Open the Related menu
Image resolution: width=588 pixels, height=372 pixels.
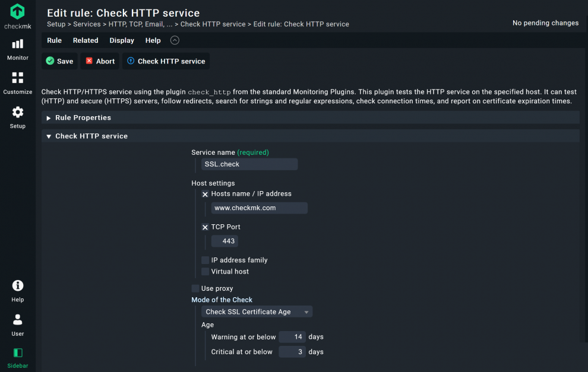coord(85,40)
